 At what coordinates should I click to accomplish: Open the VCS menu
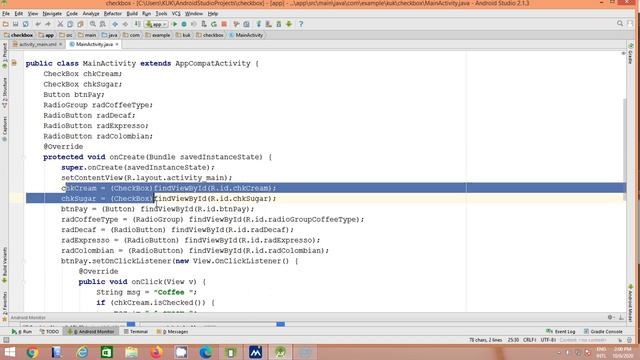[x=176, y=13]
